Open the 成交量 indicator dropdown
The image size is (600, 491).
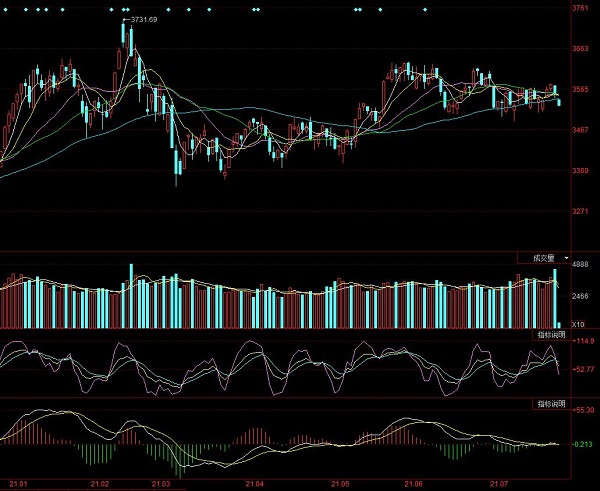point(543,257)
